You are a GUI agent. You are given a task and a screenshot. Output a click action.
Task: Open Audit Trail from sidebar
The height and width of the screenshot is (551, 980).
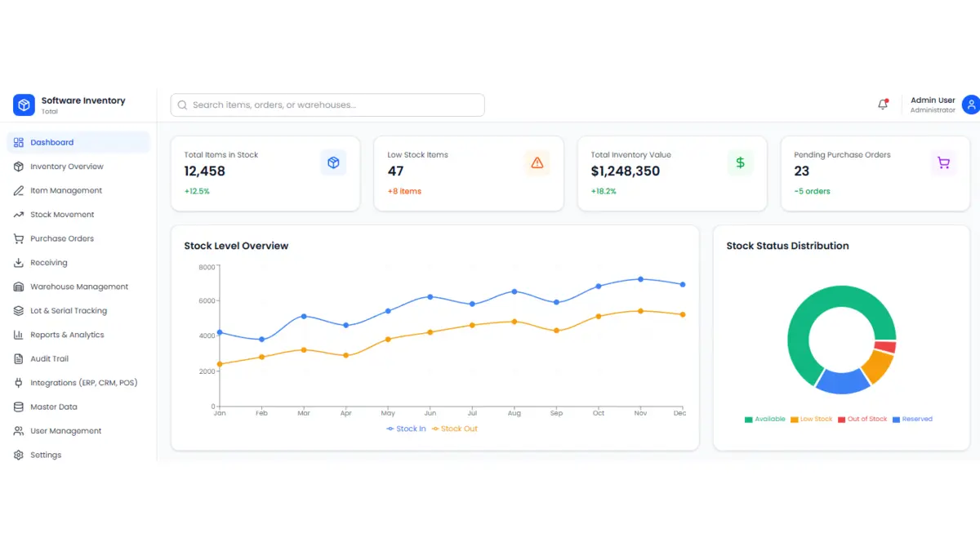click(49, 359)
